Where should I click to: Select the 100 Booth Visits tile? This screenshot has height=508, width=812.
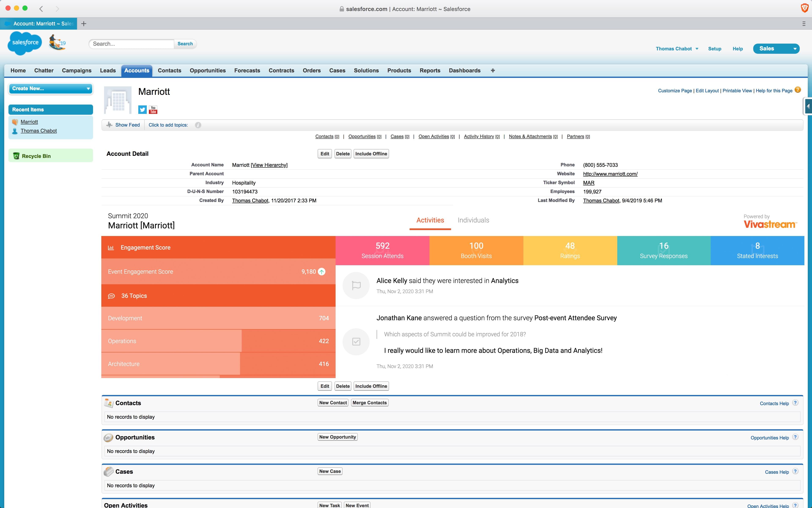tap(476, 251)
